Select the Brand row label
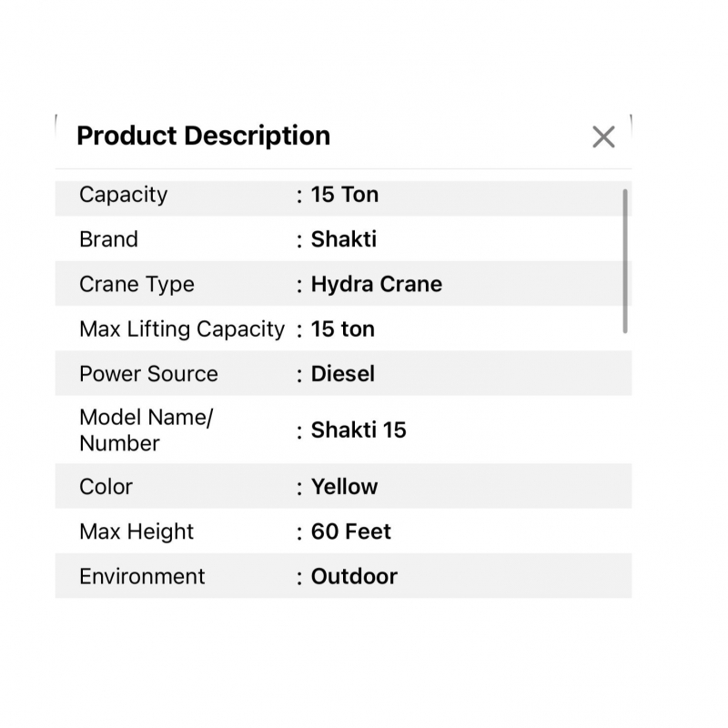The height and width of the screenshot is (728, 728). tap(108, 239)
